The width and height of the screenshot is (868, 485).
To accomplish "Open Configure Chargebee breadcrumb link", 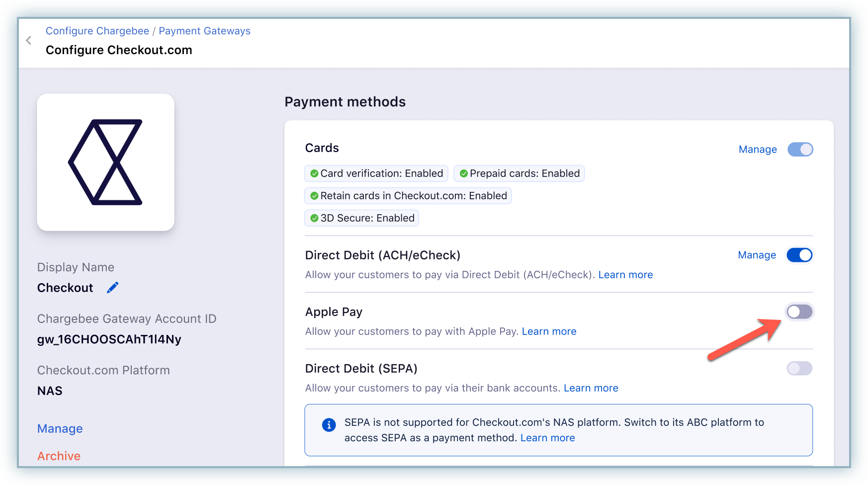I will click(x=97, y=31).
